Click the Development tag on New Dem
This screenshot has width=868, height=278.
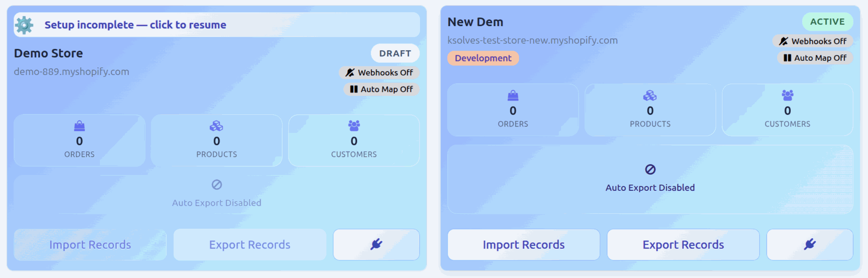(483, 58)
